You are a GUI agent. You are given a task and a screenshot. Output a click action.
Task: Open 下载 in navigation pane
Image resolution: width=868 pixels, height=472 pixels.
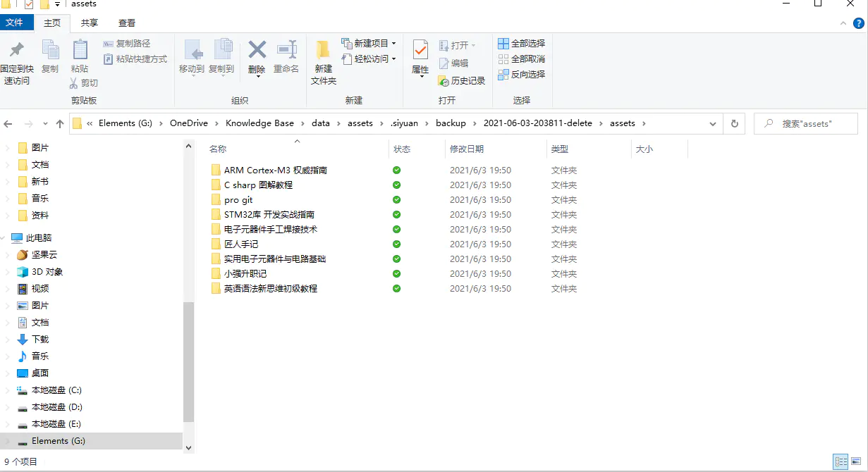(40, 340)
